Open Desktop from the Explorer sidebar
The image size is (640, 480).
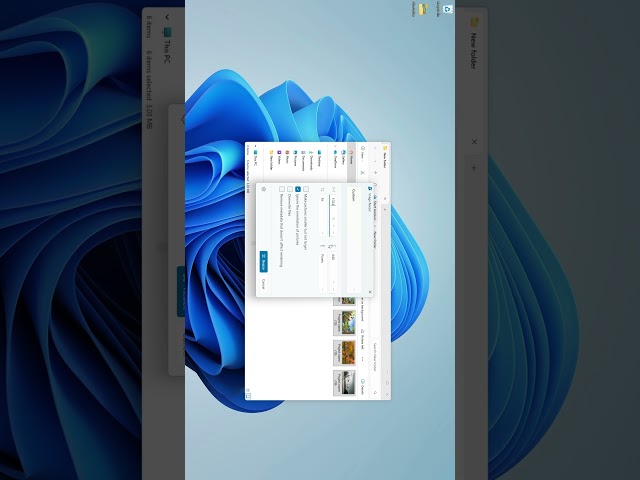[x=319, y=158]
